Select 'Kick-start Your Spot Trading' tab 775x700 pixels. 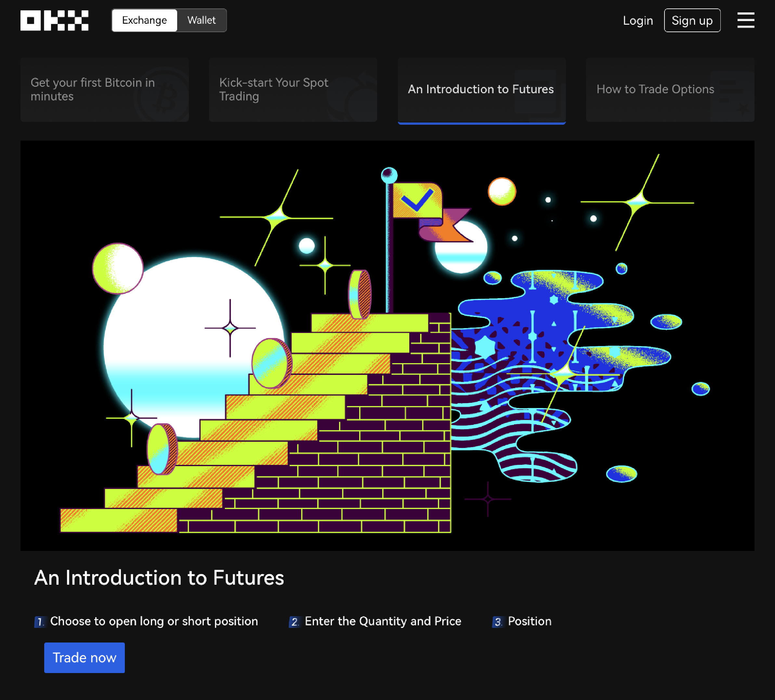pyautogui.click(x=293, y=90)
